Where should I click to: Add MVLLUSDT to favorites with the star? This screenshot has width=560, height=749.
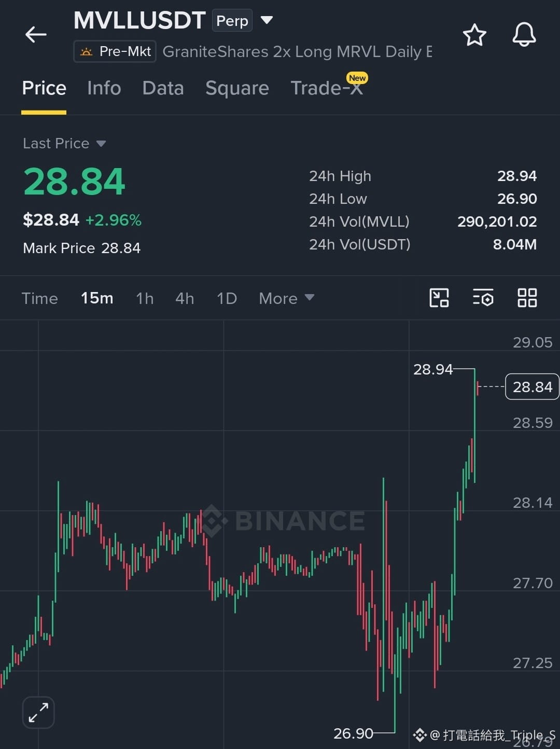pos(474,35)
